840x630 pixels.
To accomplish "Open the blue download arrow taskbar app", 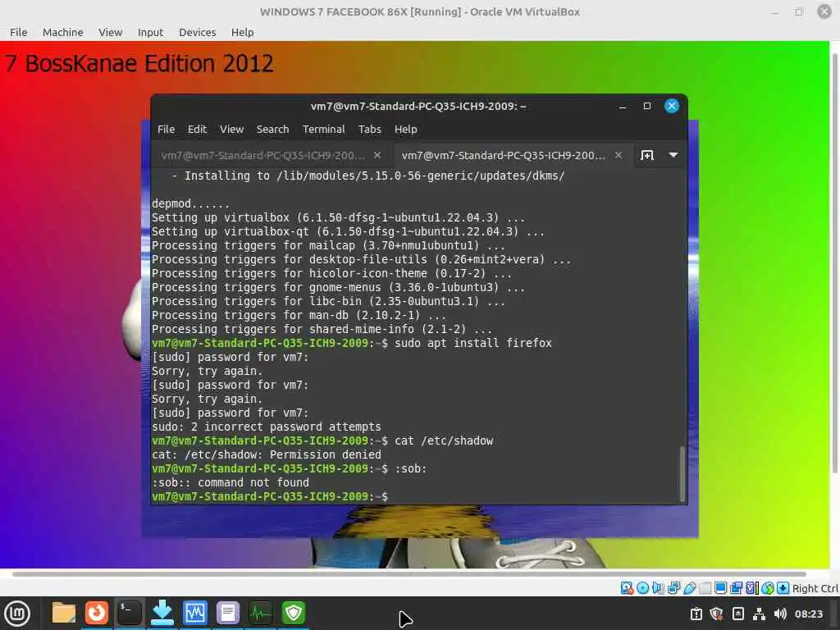I will (x=162, y=613).
